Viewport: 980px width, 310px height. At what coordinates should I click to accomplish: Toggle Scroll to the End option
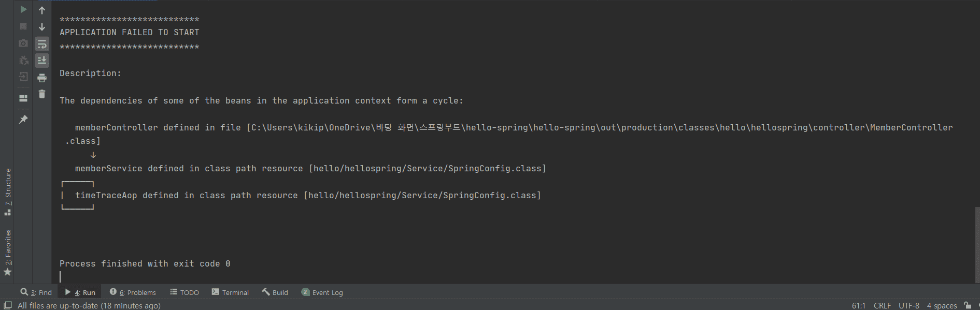coord(42,61)
